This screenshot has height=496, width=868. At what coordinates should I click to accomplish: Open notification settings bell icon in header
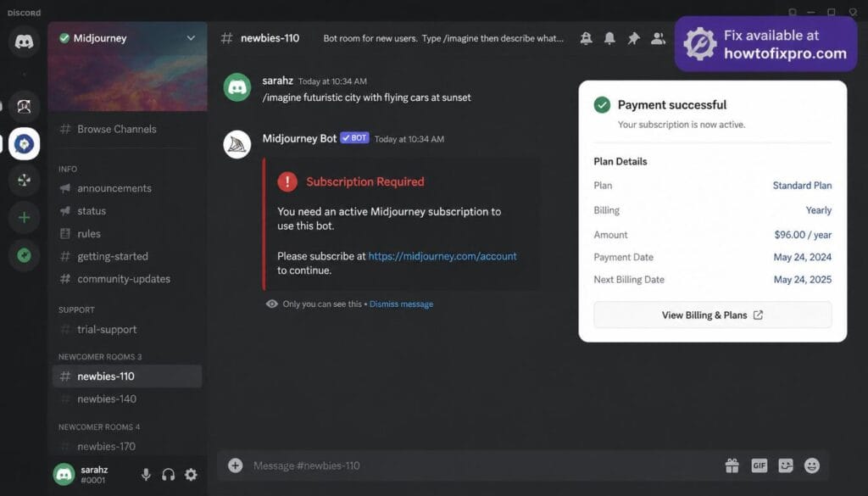[609, 38]
